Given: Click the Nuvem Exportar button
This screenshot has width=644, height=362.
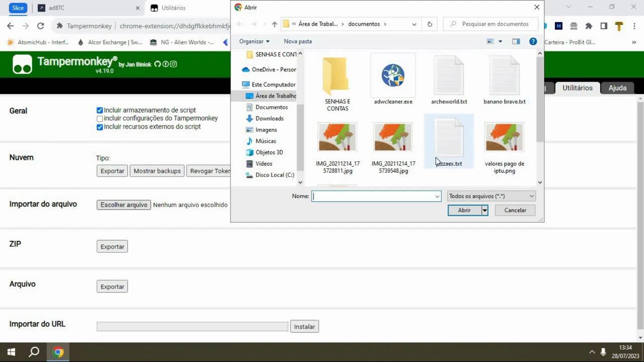Looking at the screenshot, I should [112, 171].
